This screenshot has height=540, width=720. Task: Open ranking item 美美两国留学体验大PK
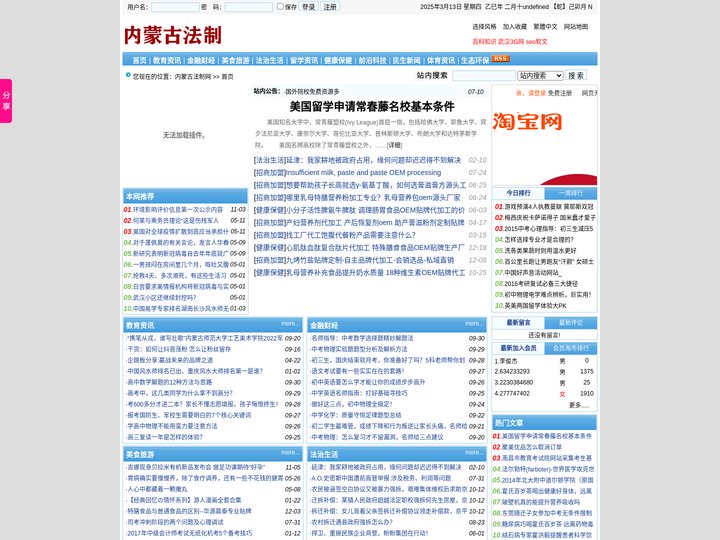coord(535,306)
